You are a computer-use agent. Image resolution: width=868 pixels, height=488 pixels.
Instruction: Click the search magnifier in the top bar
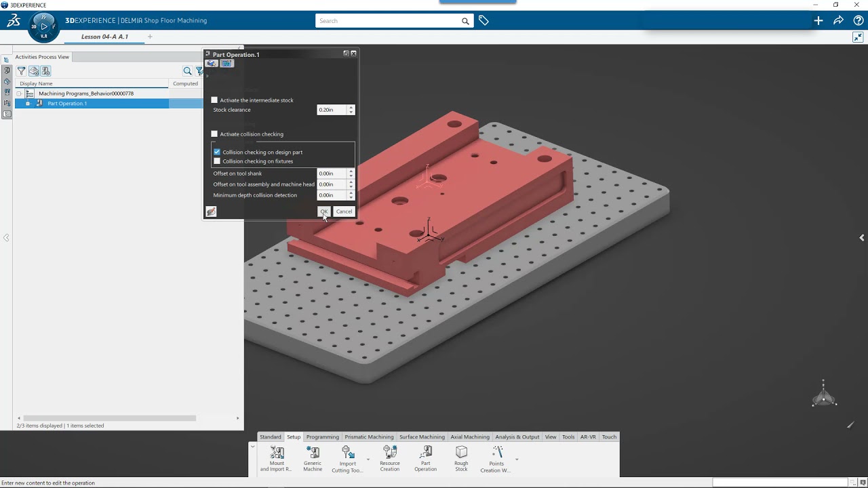(465, 21)
